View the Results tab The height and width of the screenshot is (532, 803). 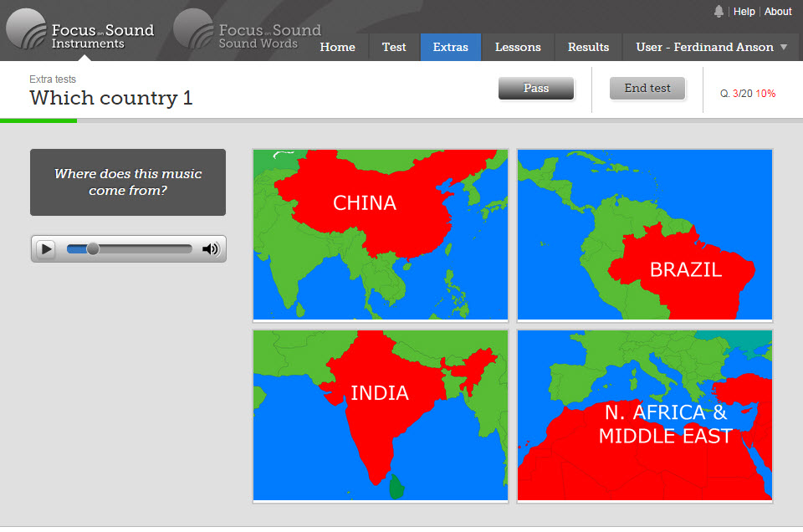coord(588,47)
